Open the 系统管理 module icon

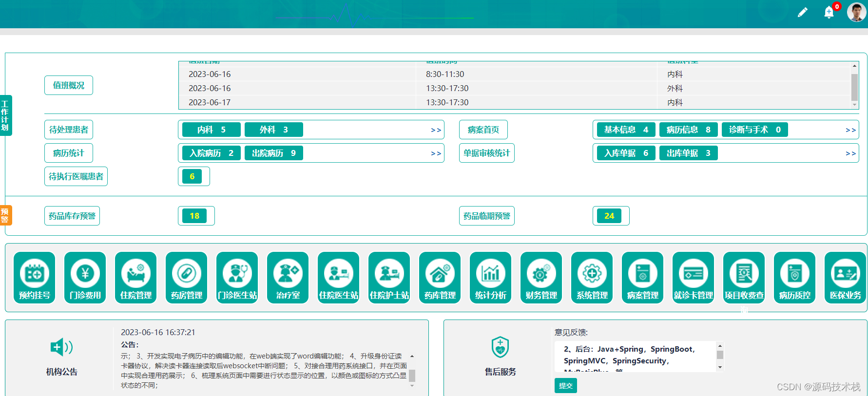click(592, 278)
